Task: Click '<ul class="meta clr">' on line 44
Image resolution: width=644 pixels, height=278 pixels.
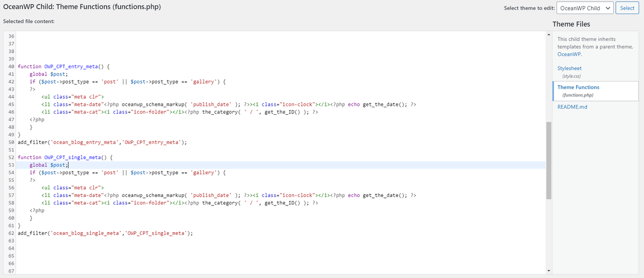Action: tap(72, 97)
